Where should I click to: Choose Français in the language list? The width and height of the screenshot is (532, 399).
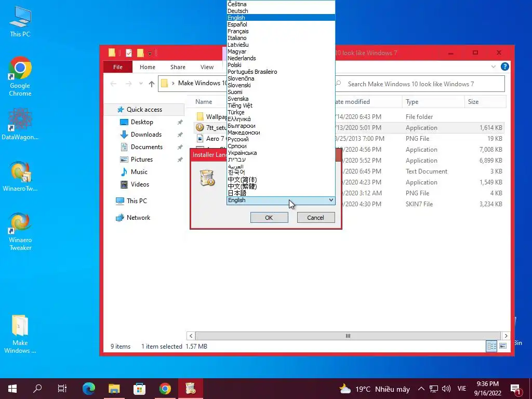pyautogui.click(x=281, y=31)
